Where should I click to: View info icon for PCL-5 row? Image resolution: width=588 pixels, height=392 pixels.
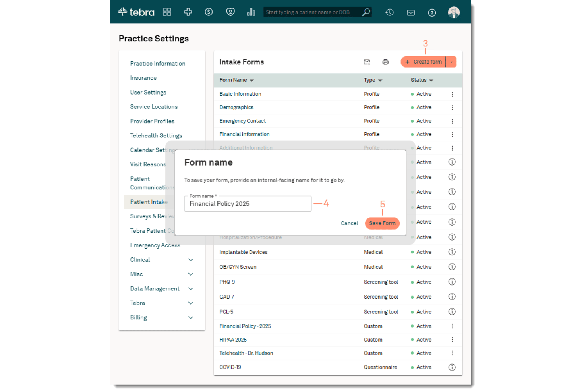tap(452, 312)
